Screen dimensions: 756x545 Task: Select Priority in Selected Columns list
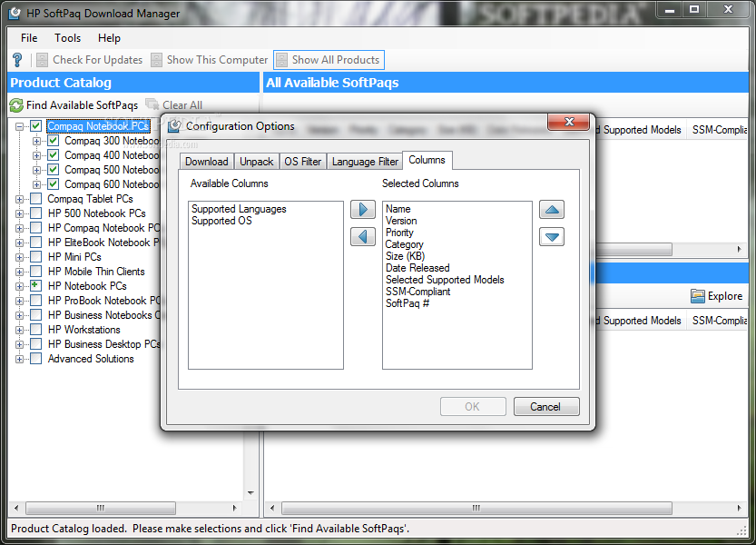coord(399,233)
